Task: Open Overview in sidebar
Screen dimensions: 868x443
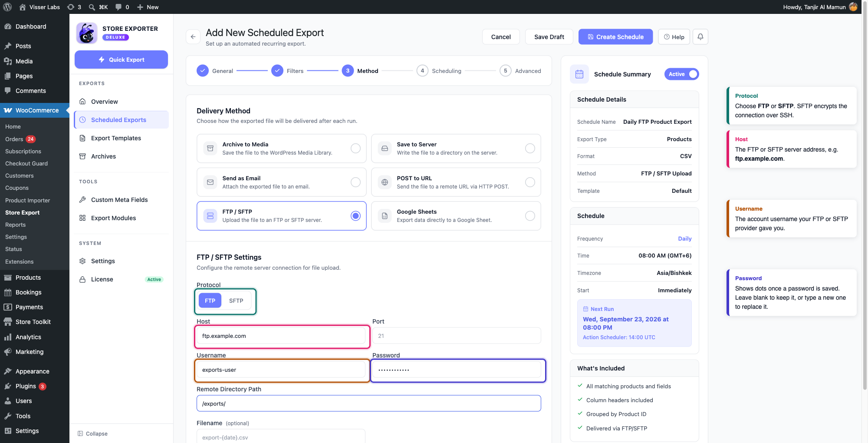Action: [122, 102]
